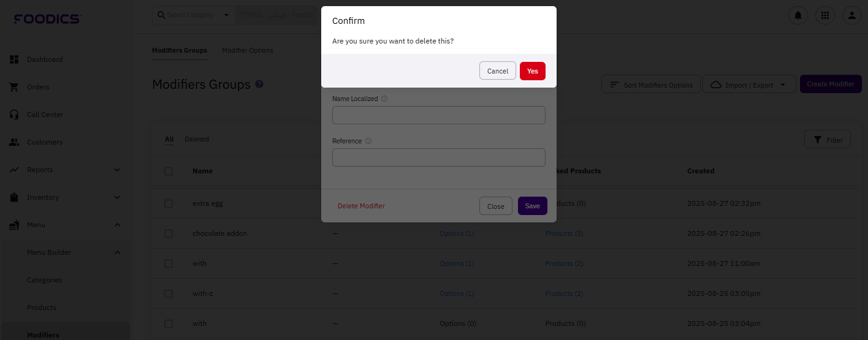868x340 pixels.
Task: Tick the checkbox for chocolate addon row
Action: point(169,233)
